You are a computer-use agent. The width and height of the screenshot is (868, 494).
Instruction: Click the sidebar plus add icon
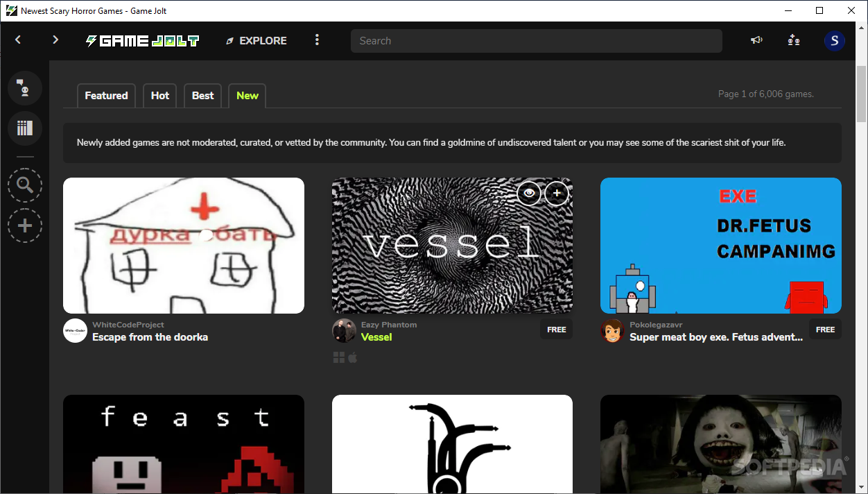[x=25, y=225]
